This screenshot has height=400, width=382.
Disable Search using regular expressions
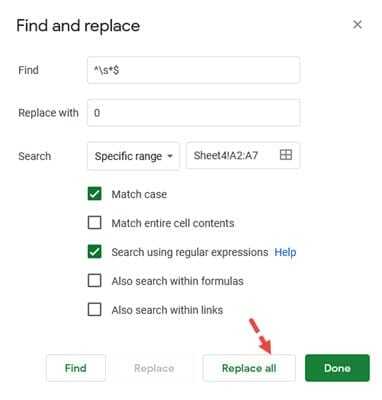point(94,252)
